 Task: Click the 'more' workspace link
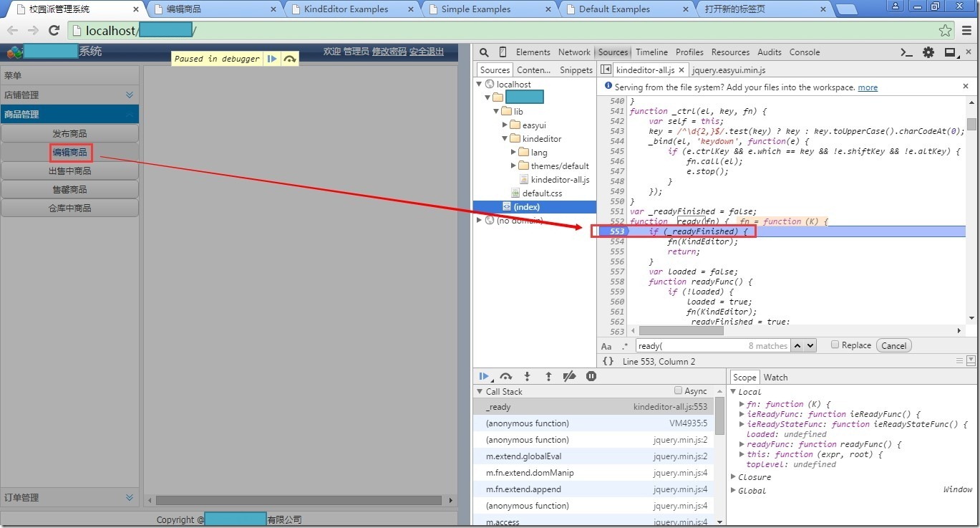click(x=868, y=87)
